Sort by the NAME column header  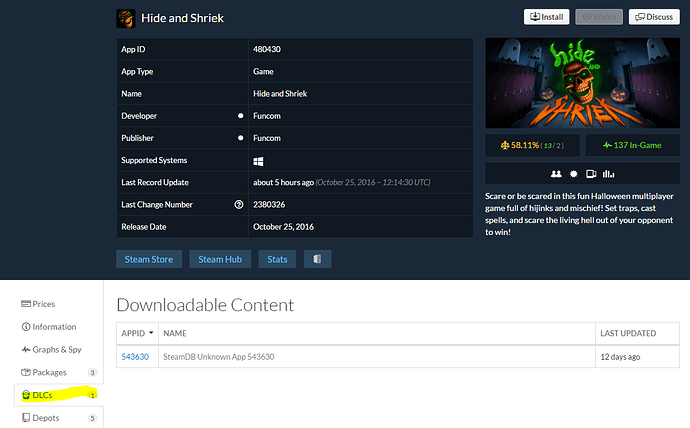(x=377, y=333)
